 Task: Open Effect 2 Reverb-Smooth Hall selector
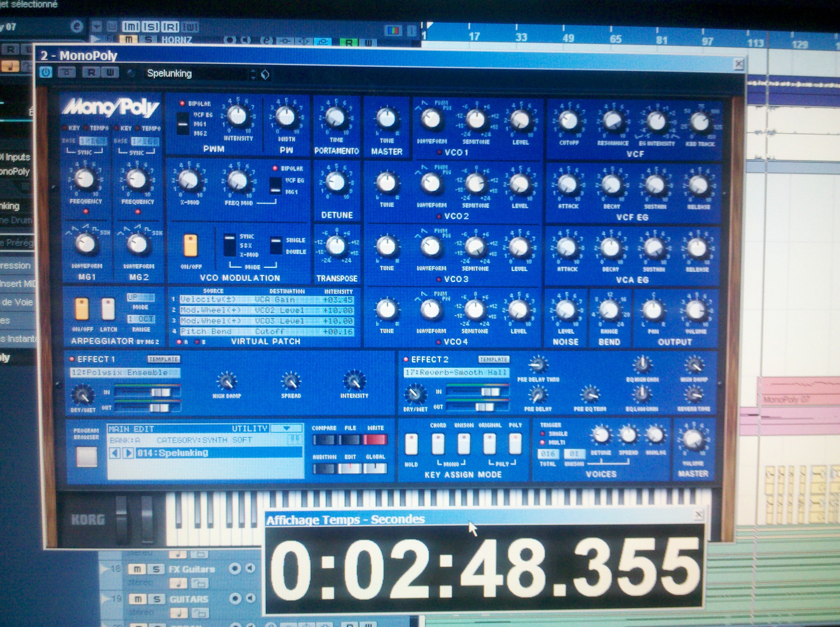(x=456, y=372)
